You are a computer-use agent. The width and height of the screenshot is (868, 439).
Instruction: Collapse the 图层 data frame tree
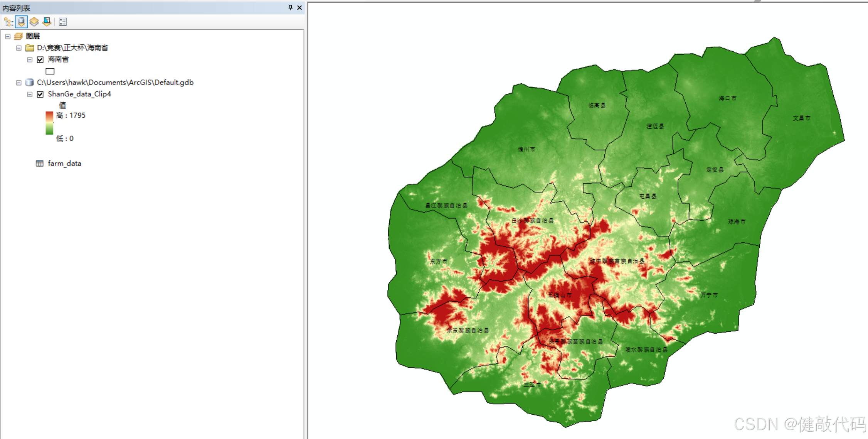(8, 36)
